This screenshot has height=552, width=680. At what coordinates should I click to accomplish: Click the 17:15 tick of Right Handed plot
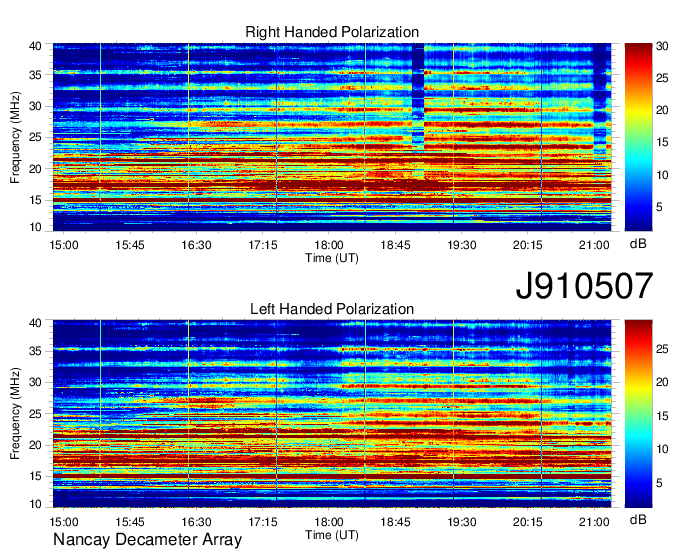263,245
